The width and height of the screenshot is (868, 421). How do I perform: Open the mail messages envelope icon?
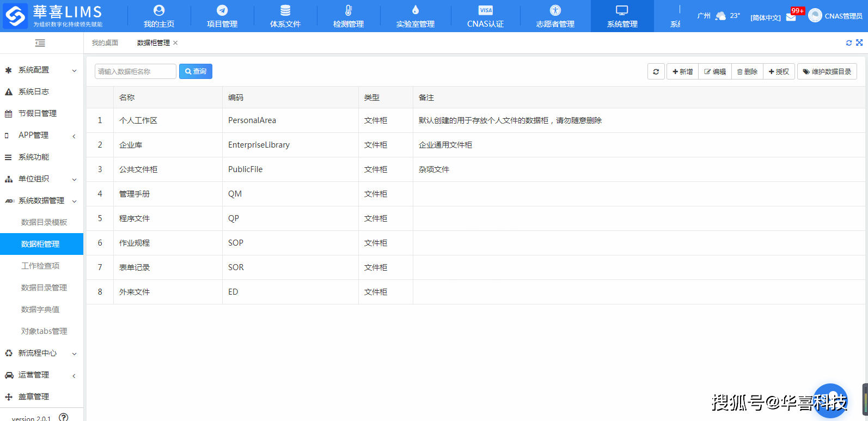[x=791, y=17]
